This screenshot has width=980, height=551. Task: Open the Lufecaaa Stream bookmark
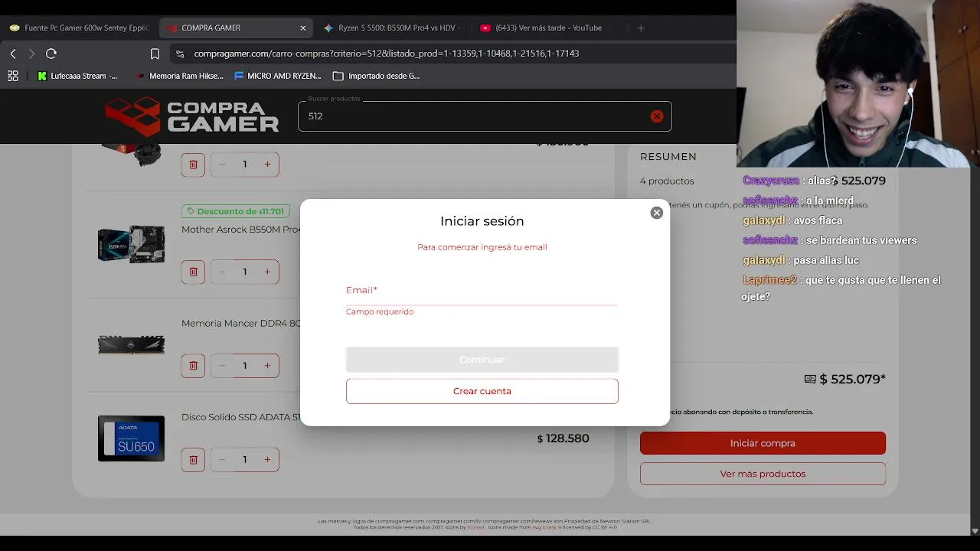[77, 76]
